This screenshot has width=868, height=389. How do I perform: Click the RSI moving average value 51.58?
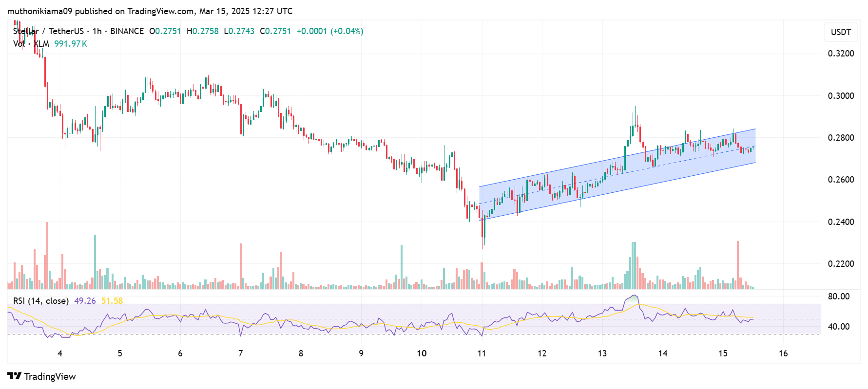click(112, 301)
